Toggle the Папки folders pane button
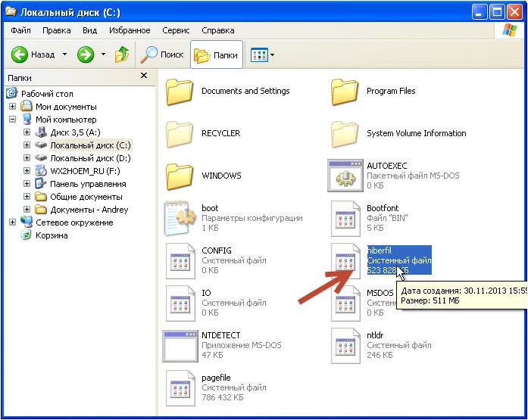 click(x=216, y=54)
